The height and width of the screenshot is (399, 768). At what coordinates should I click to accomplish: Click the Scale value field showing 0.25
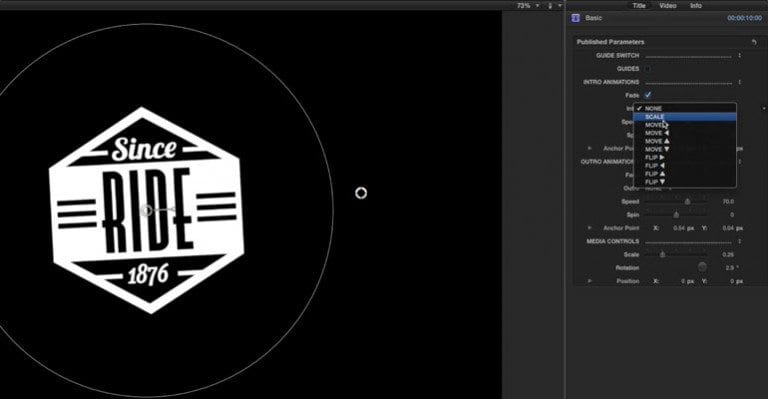click(728, 255)
